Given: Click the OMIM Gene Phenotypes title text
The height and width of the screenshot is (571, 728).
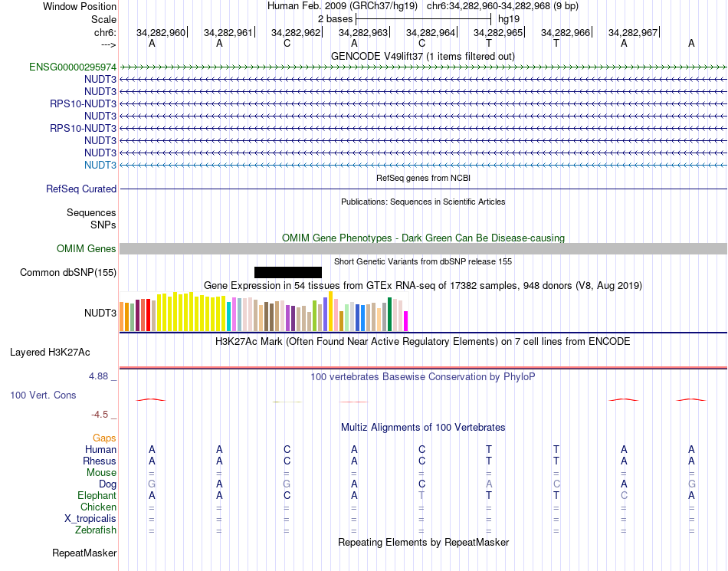Looking at the screenshot, I should tap(423, 238).
